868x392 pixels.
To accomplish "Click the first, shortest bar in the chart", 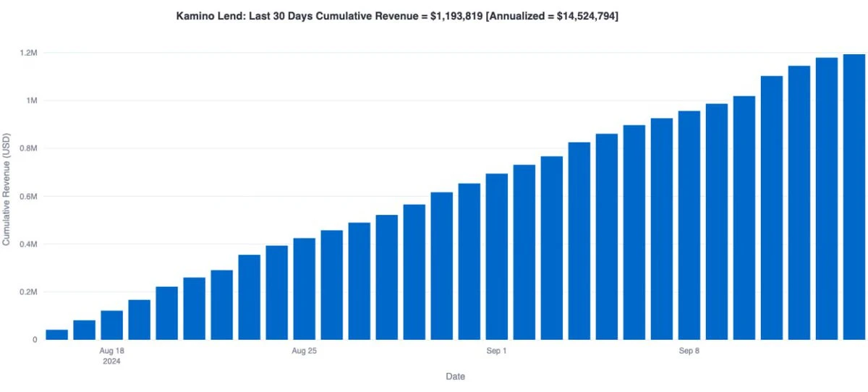I will click(56, 334).
